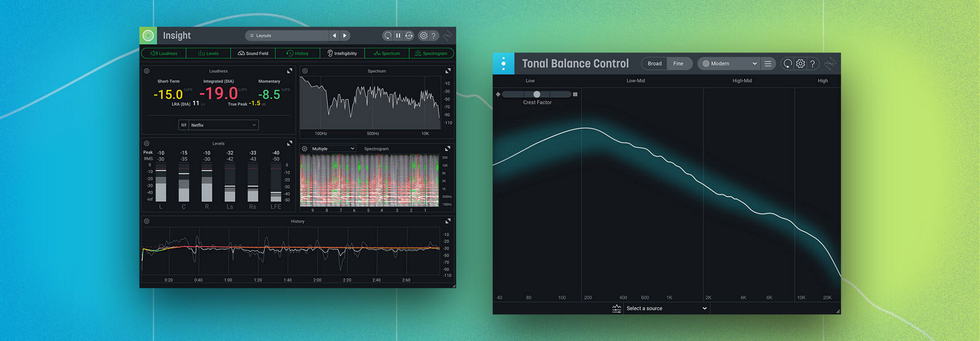Select Broad view in Tonal Balance Control

click(x=655, y=64)
